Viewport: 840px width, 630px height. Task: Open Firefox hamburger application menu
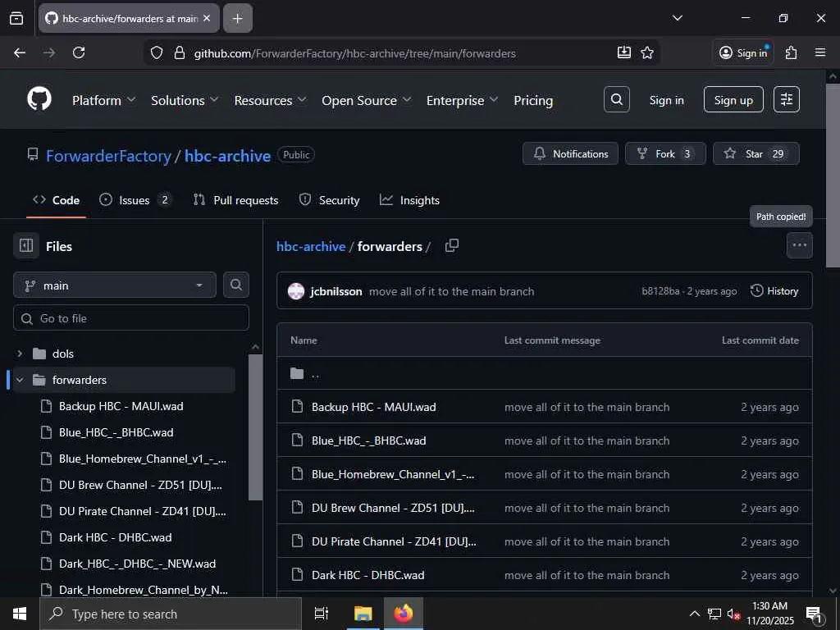pyautogui.click(x=819, y=52)
